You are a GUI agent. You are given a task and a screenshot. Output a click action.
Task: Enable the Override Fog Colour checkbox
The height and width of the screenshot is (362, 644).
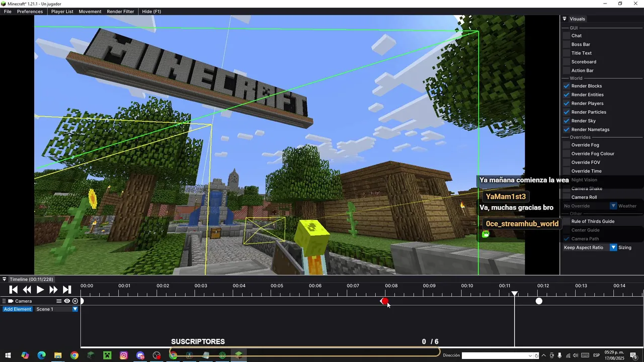567,153
